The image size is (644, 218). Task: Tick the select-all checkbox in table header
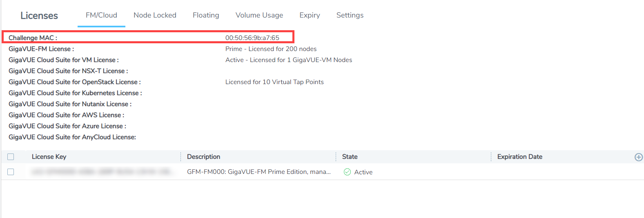click(x=11, y=157)
